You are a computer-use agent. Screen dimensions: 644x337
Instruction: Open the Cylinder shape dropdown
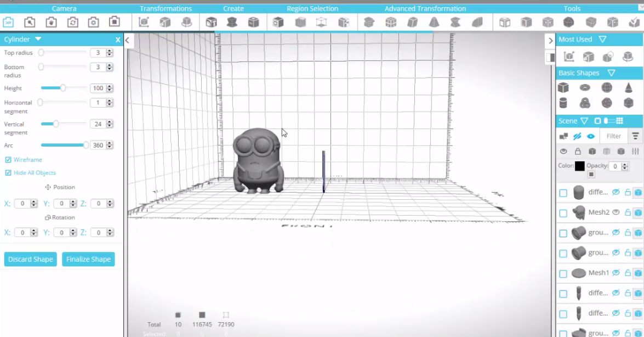(38, 38)
